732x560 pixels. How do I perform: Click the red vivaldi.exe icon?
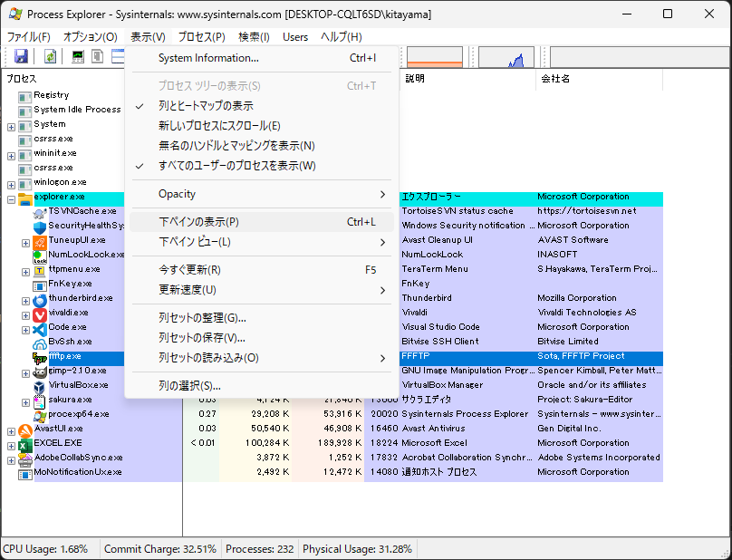pos(40,314)
